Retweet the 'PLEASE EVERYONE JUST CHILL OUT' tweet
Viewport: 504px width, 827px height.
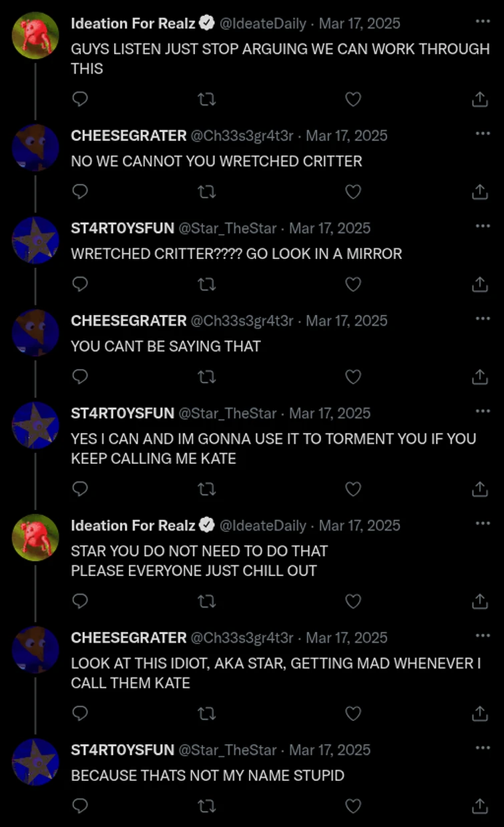pyautogui.click(x=208, y=601)
